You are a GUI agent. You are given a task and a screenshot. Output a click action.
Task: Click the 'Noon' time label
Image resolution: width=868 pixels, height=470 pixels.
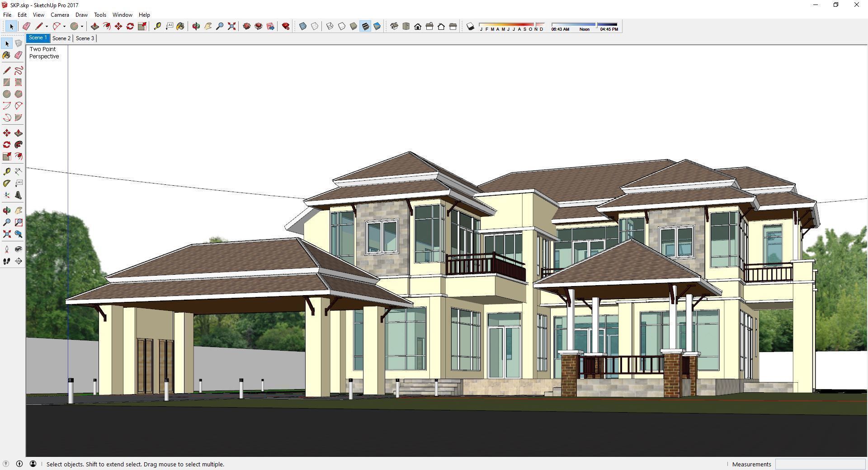pyautogui.click(x=585, y=29)
